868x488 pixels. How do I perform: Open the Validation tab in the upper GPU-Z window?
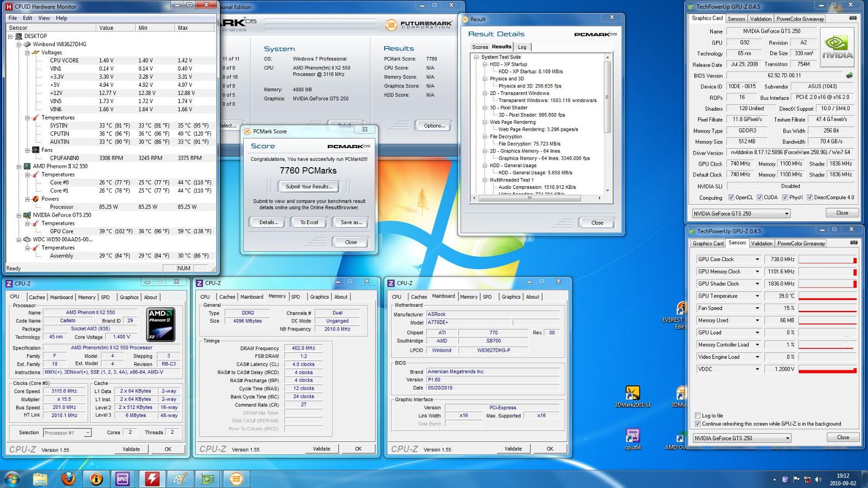click(x=761, y=19)
